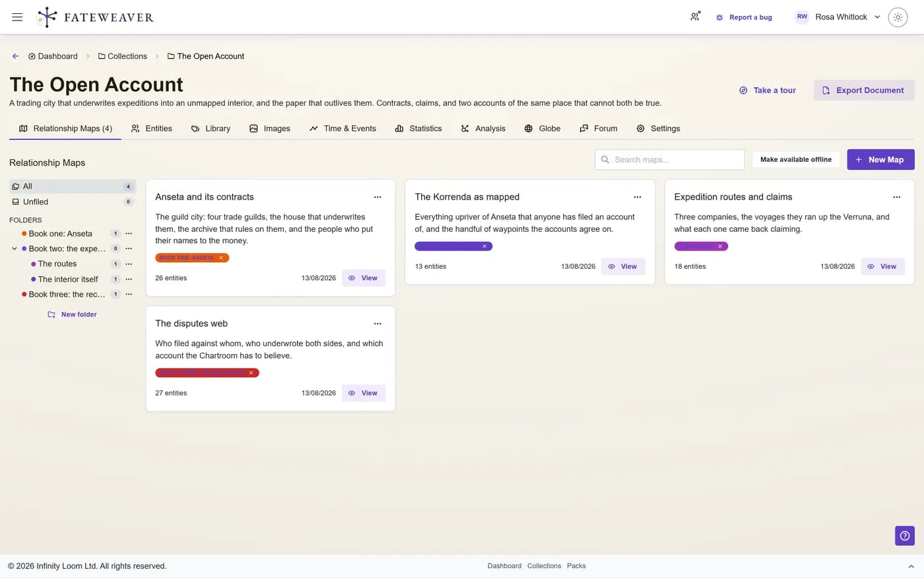924x578 pixels.
Task: Switch to the Images tab
Action: pos(270,128)
